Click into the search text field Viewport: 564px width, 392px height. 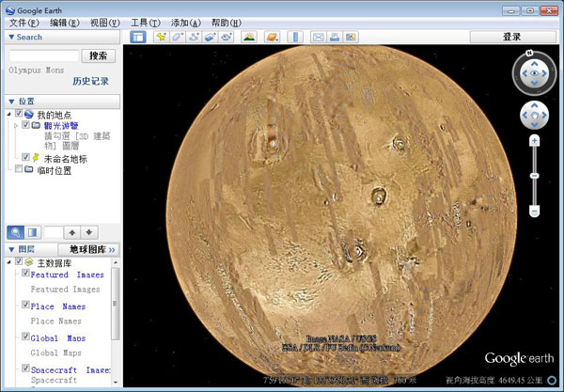tap(43, 55)
